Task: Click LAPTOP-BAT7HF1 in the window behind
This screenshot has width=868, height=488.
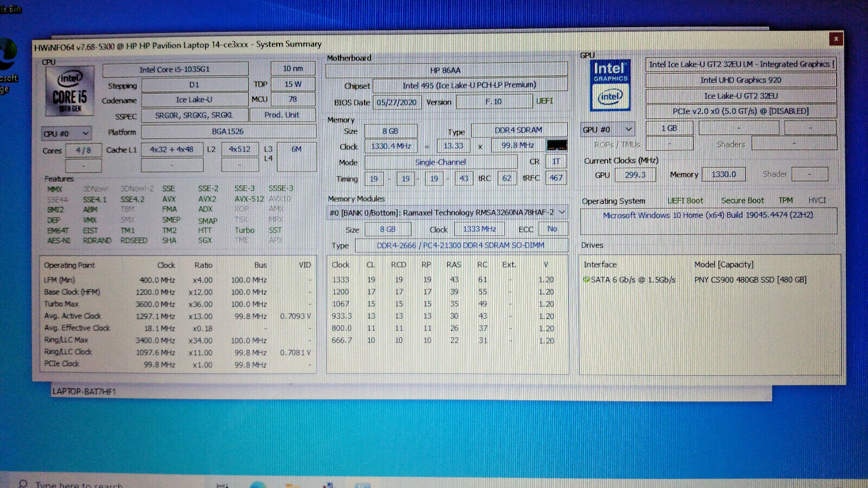Action: [x=84, y=391]
